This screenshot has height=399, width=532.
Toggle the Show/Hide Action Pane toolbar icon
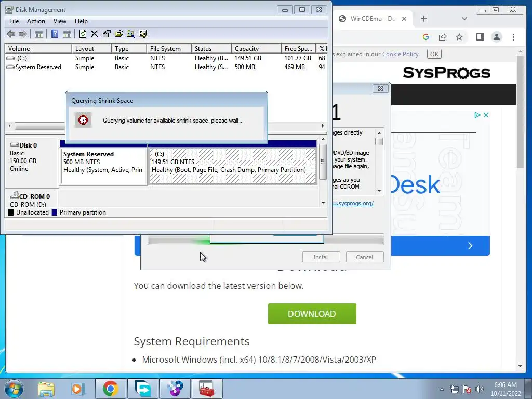click(67, 34)
